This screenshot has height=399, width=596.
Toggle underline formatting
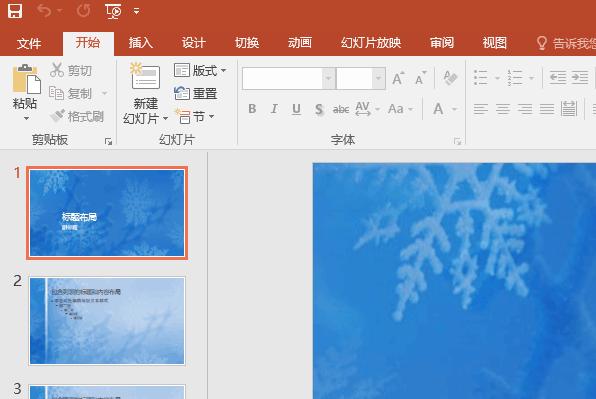coord(296,109)
